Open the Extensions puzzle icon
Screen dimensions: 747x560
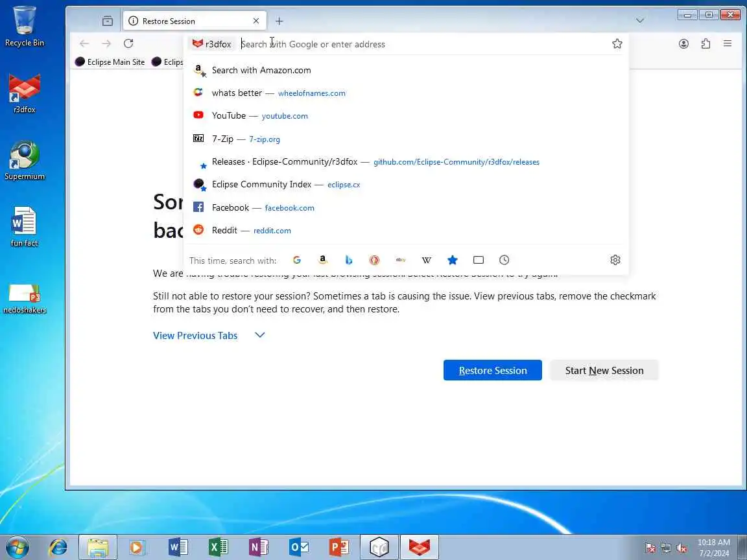705,44
